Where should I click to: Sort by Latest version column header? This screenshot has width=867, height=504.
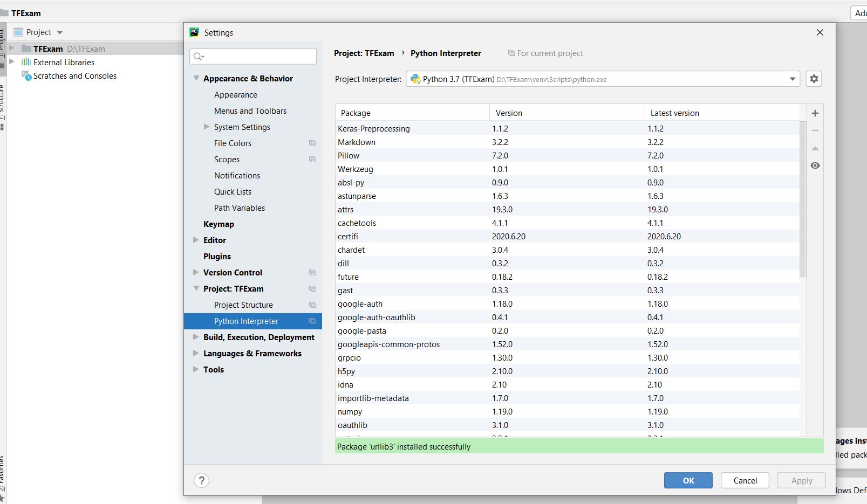(x=722, y=113)
